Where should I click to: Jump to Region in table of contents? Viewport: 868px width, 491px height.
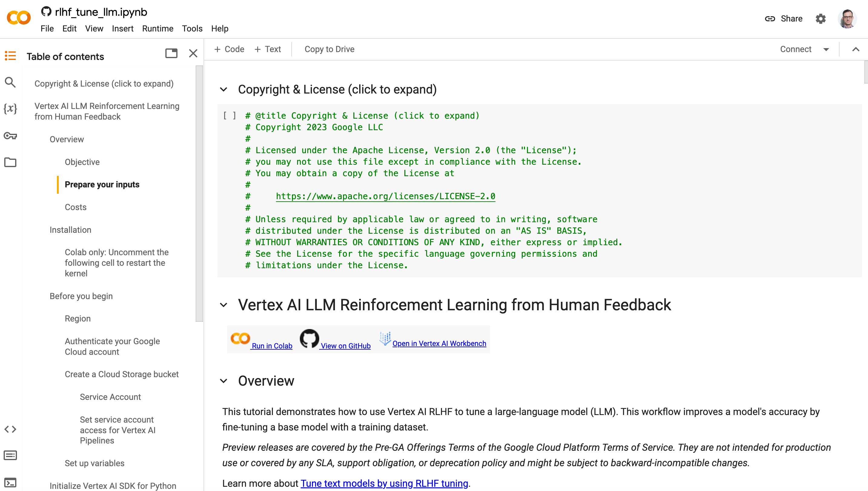click(78, 319)
